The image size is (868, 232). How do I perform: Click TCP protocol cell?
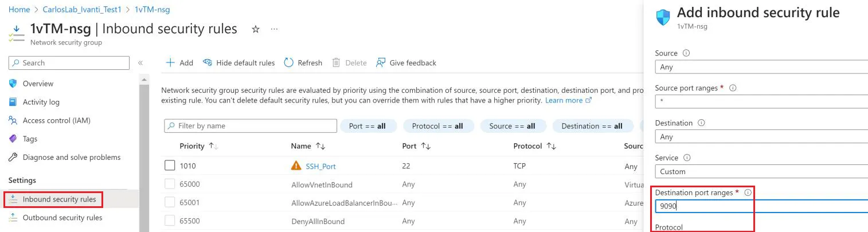pos(520,166)
